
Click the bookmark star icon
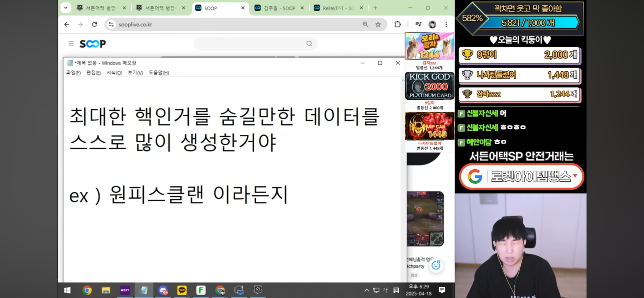[378, 24]
